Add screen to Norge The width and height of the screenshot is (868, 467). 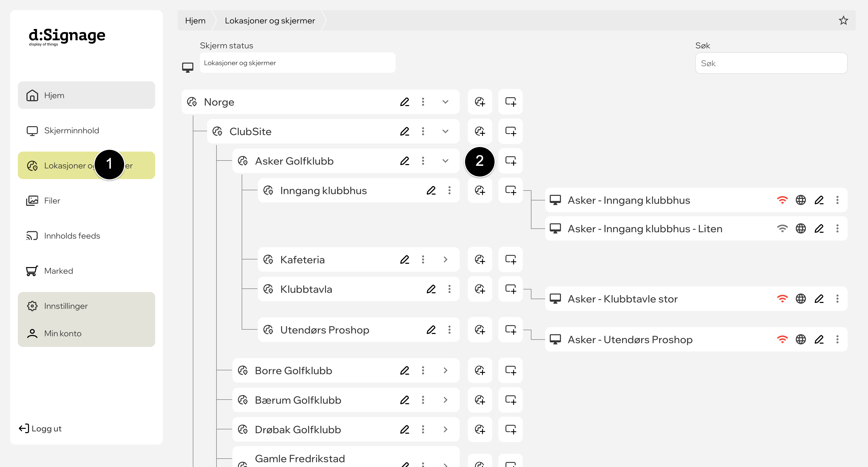pyautogui.click(x=510, y=102)
